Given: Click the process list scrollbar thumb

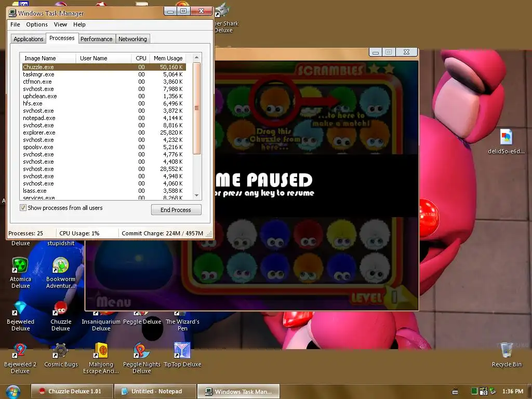Looking at the screenshot, I should (x=196, y=108).
